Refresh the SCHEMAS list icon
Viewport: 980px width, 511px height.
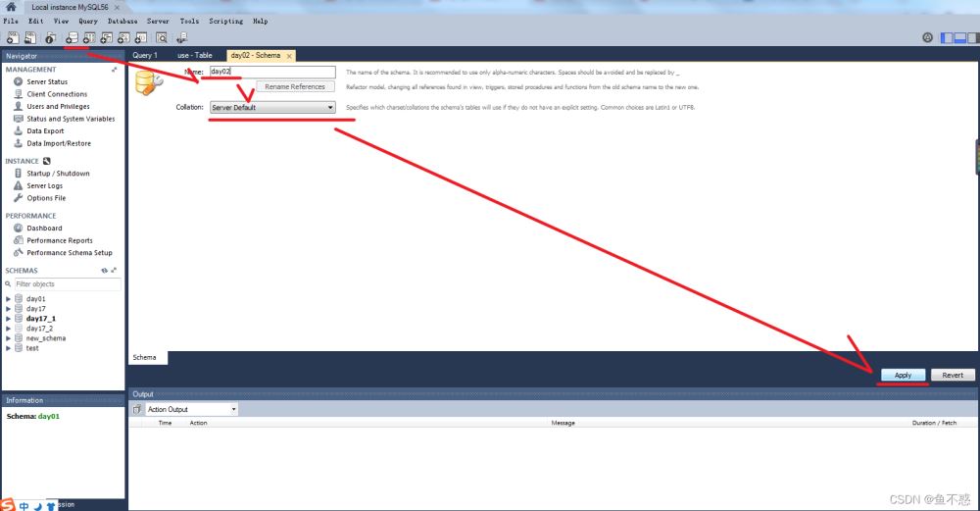105,271
